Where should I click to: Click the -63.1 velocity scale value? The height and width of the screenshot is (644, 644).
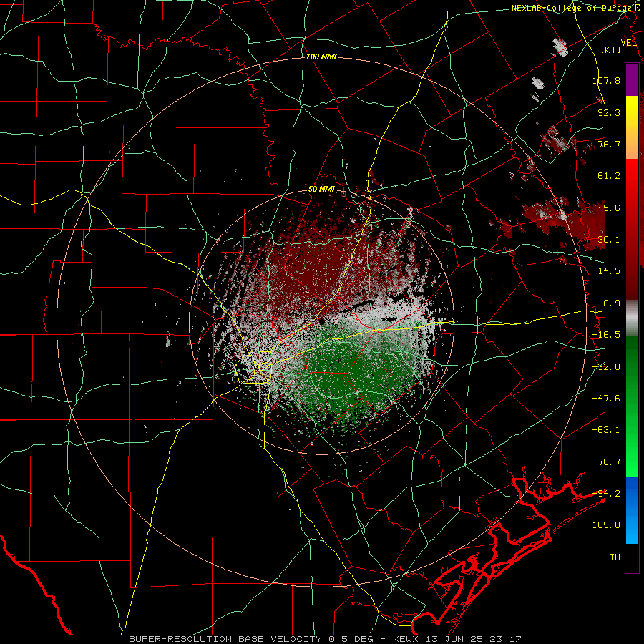pyautogui.click(x=606, y=430)
